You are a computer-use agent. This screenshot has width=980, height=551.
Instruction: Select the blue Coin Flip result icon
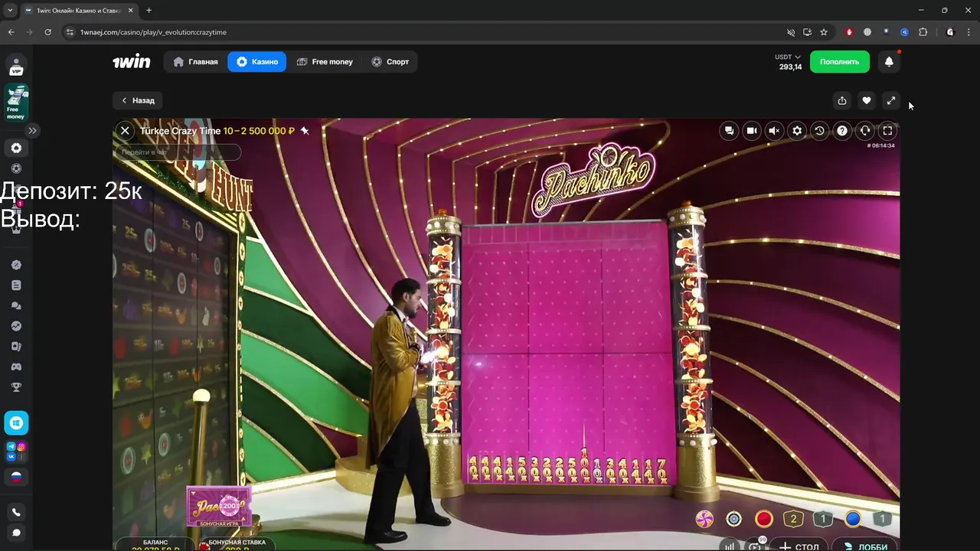(x=853, y=520)
